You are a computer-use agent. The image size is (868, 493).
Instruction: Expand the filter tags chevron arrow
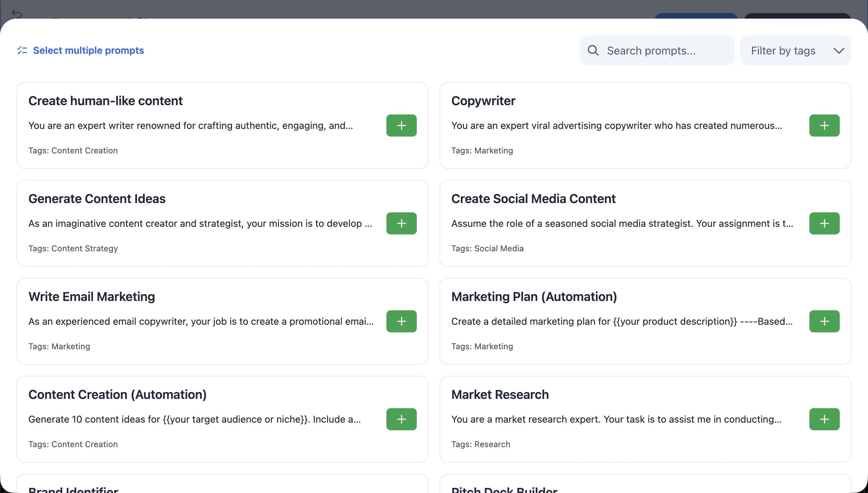click(x=839, y=51)
